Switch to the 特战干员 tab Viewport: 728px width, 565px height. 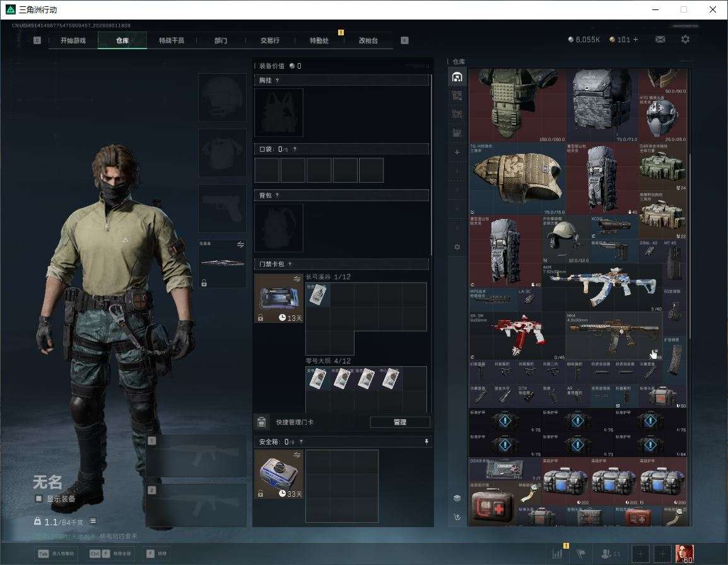click(172, 40)
